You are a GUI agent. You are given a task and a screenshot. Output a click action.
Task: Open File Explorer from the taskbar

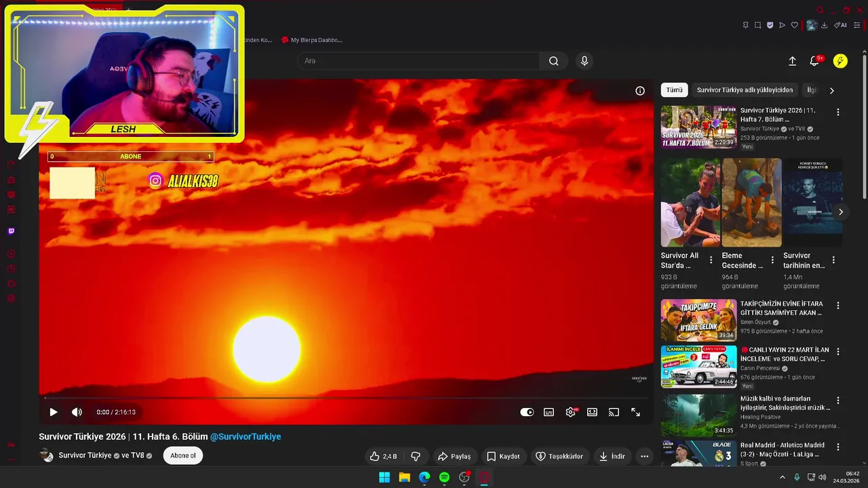(404, 477)
